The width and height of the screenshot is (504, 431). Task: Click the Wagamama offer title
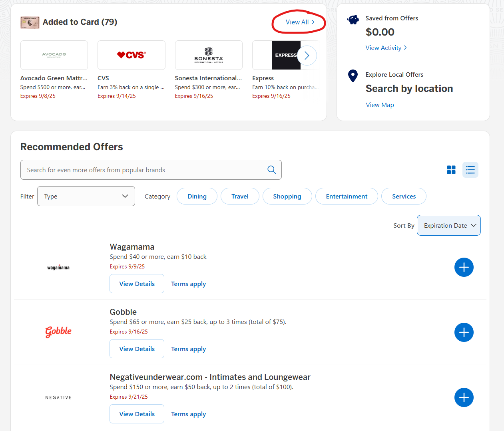point(132,247)
